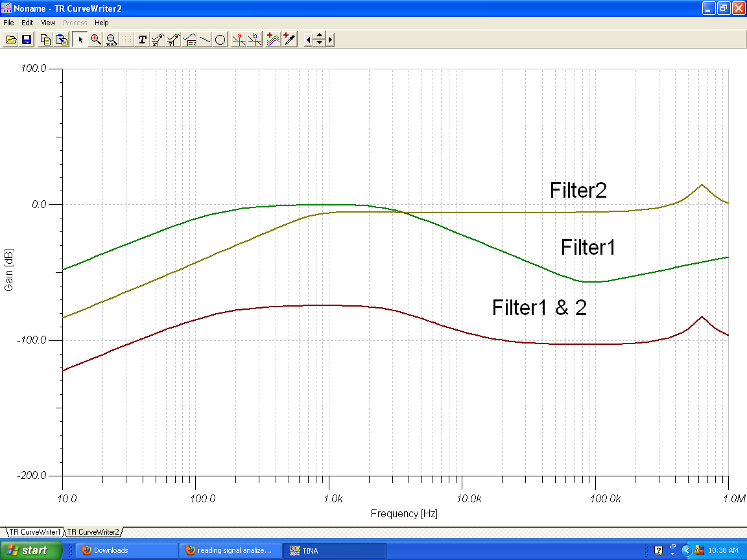This screenshot has height=560, width=747.
Task: Click the Gain [dB] axis title
Action: coord(8,270)
